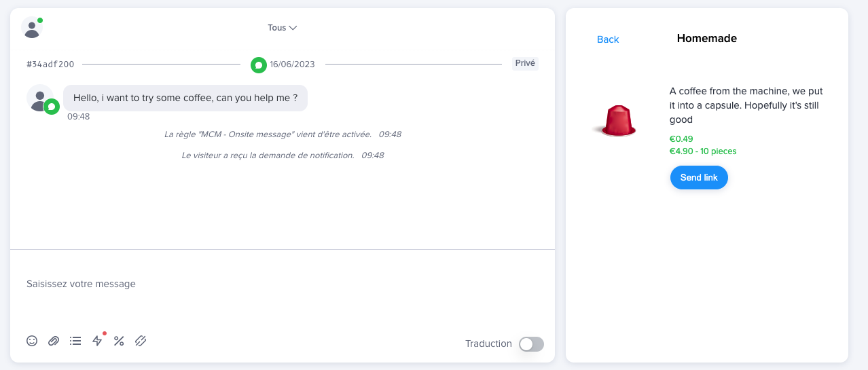Image resolution: width=868 pixels, height=370 pixels.
Task: Expand the Tous filter dropdown
Action: click(283, 28)
